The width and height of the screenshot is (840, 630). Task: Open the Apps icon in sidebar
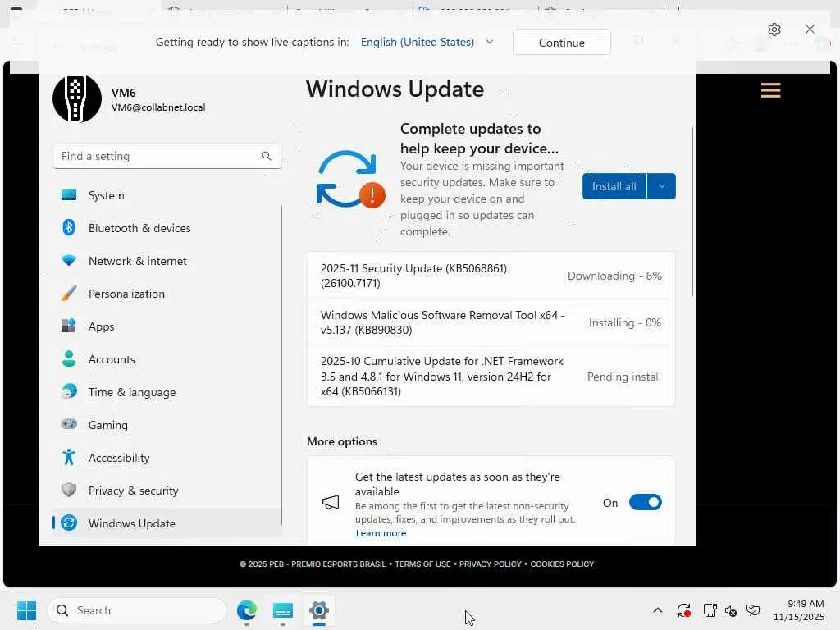click(x=69, y=326)
